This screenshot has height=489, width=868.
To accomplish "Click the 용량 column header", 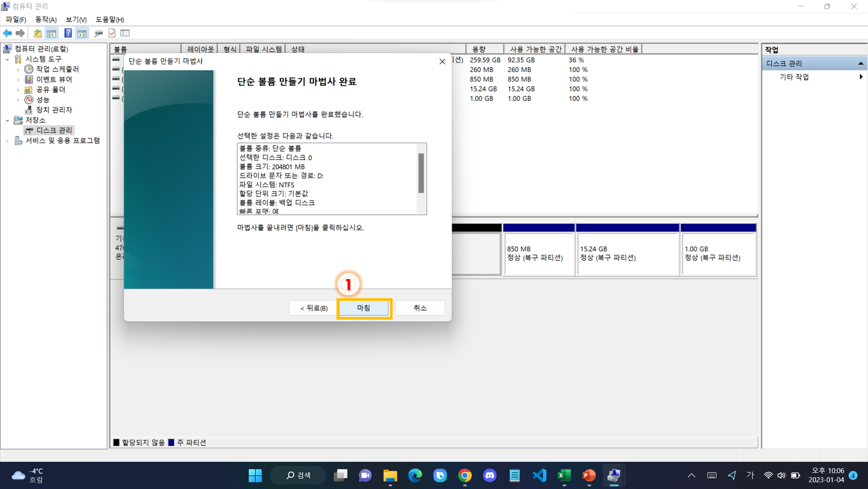I will pos(485,49).
